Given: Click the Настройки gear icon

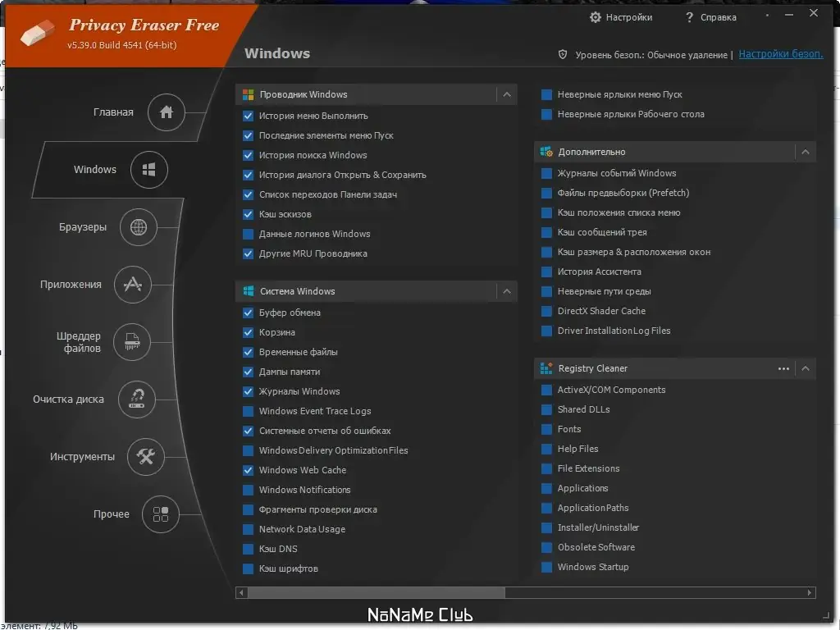Looking at the screenshot, I should [596, 17].
